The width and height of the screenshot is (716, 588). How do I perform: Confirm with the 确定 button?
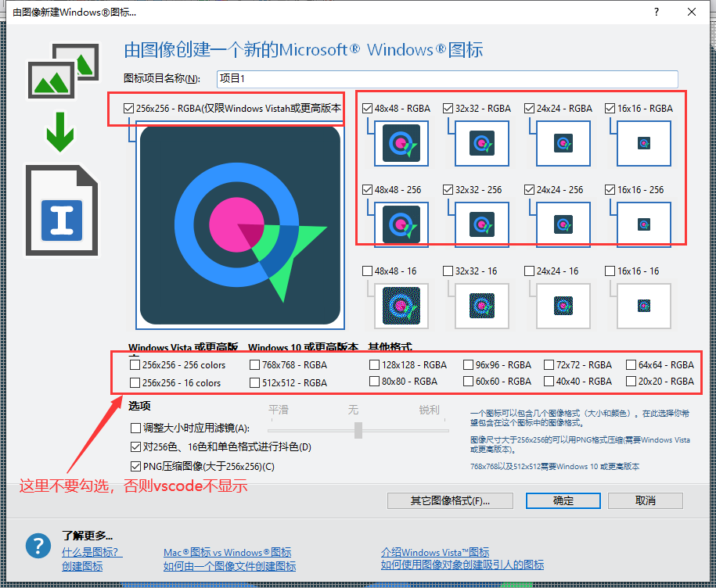[x=563, y=500]
